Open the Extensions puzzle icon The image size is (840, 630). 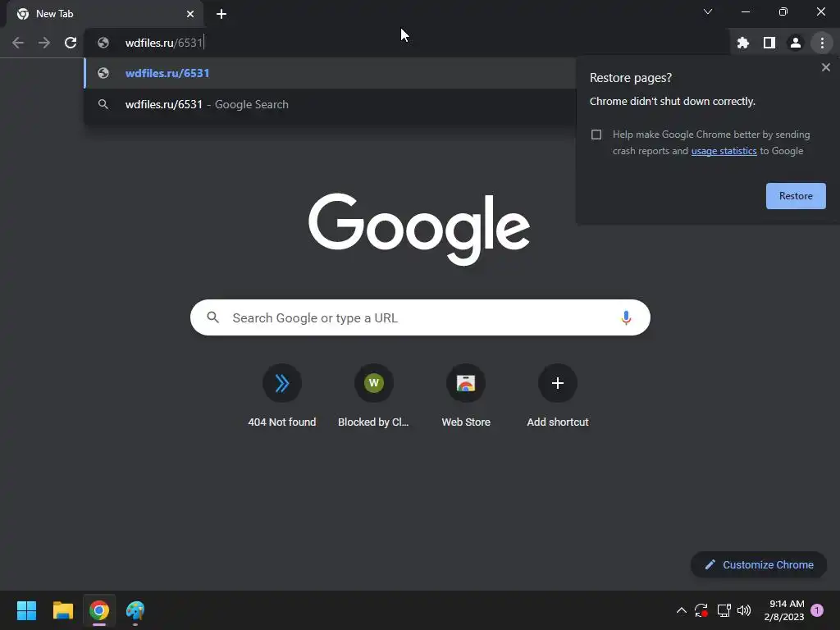[x=742, y=43]
